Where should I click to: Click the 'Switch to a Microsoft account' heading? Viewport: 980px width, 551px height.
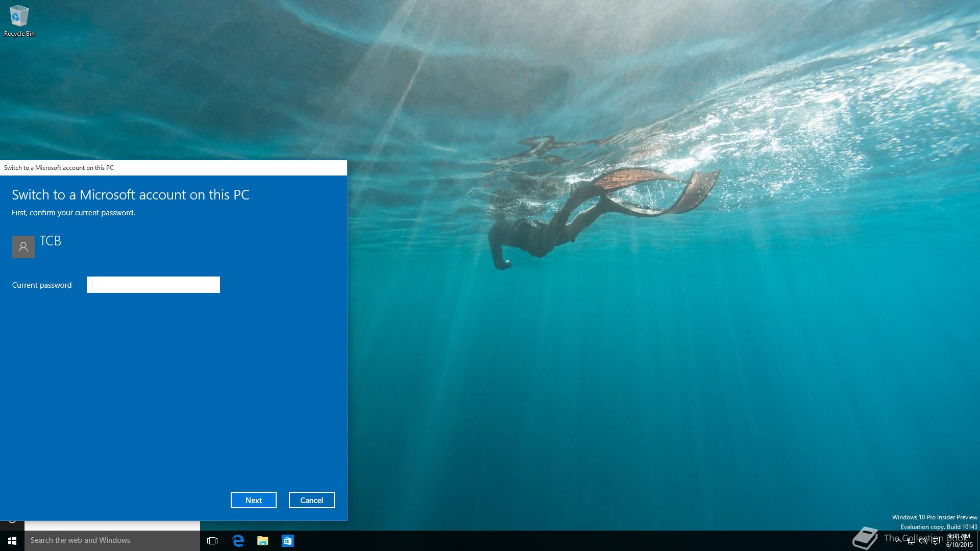click(x=131, y=194)
